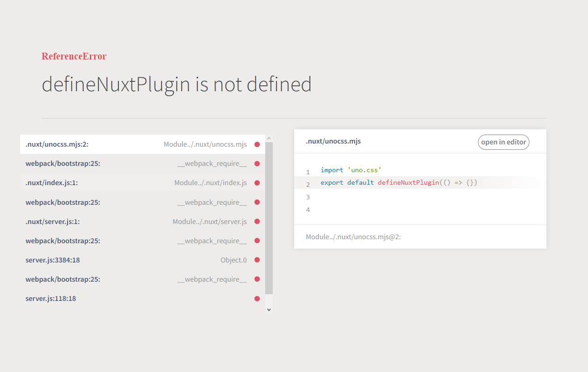Click the import 'uno.css' code line

pyautogui.click(x=351, y=170)
